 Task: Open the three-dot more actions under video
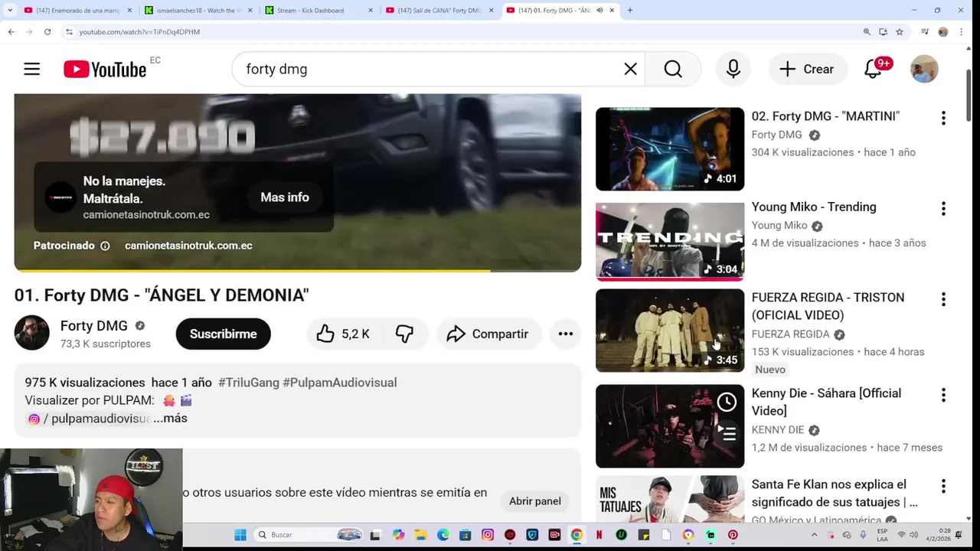(566, 334)
